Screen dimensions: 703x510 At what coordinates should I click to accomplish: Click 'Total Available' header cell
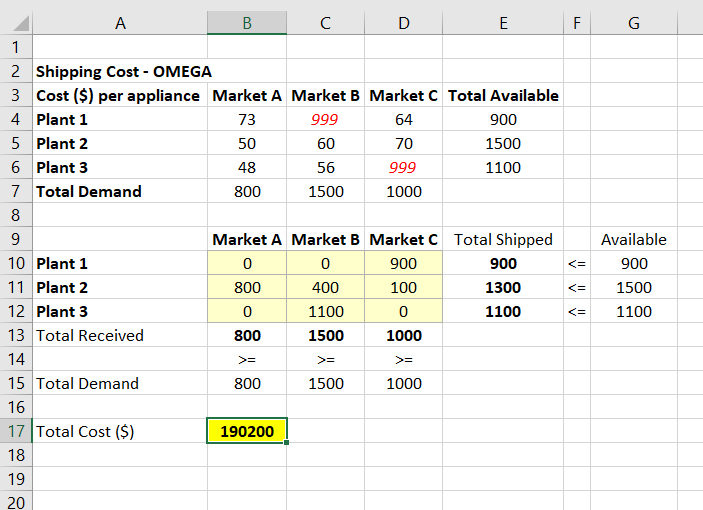(503, 95)
